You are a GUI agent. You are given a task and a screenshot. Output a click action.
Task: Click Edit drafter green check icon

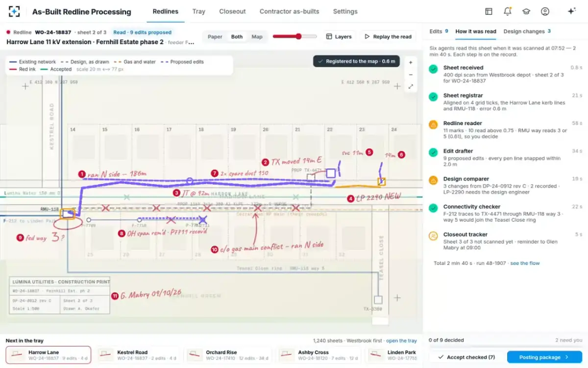(433, 153)
